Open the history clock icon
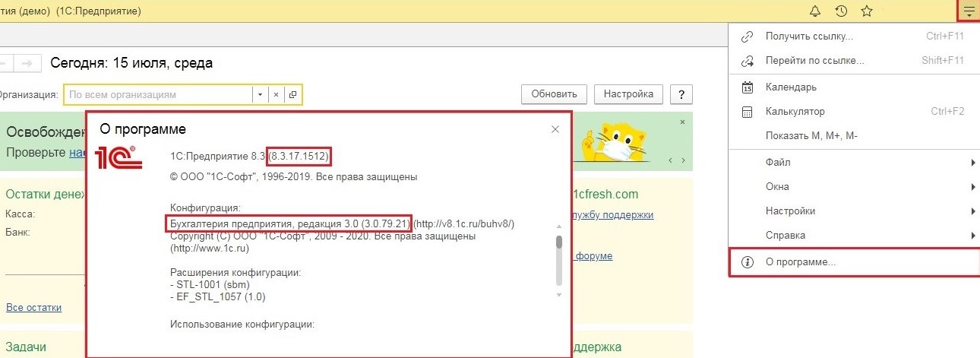Viewport: 980px width, 358px height. point(841,11)
